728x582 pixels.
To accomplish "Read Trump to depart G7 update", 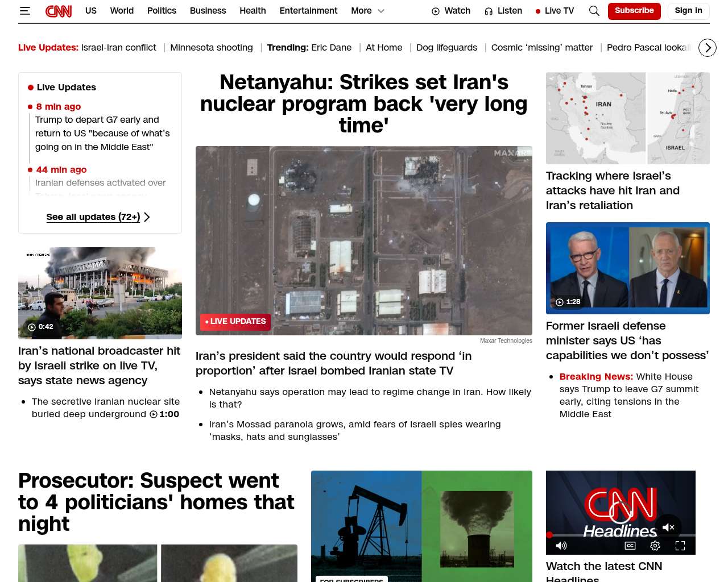I will coord(102,134).
